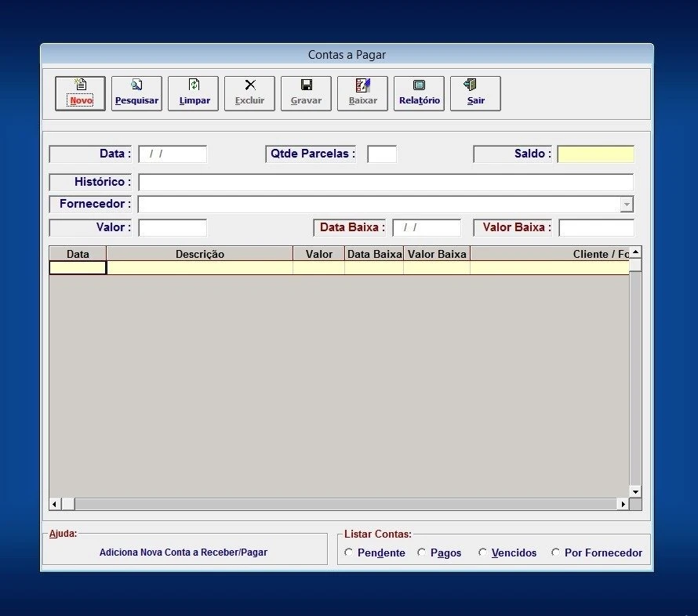Image resolution: width=698 pixels, height=616 pixels.
Task: Click the Novo toolbar button
Action: coord(80,93)
